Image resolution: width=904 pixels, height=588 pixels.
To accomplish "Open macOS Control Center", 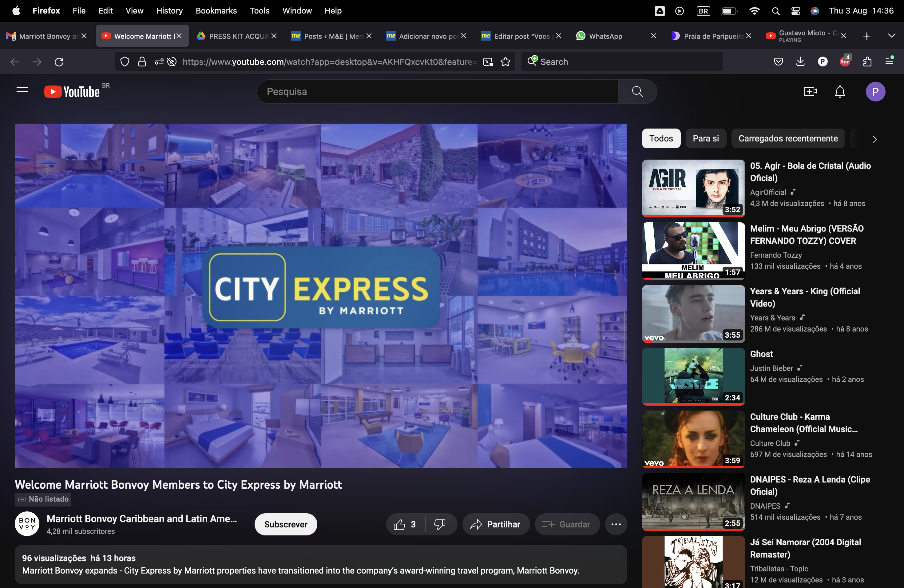I will (x=795, y=11).
